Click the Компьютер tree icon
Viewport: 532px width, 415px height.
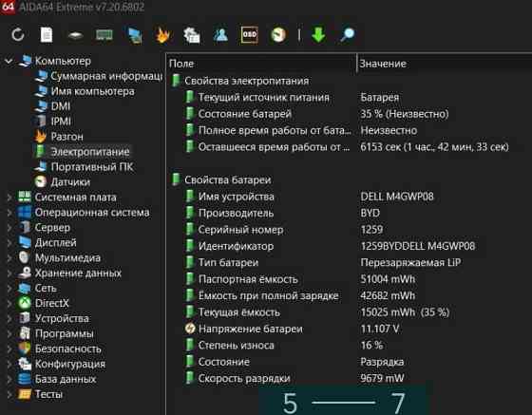pyautogui.click(x=25, y=61)
